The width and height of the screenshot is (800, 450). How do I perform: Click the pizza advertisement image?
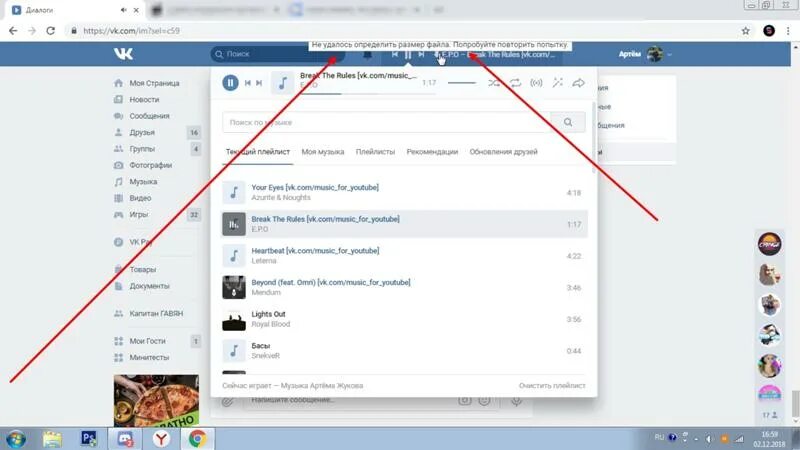[x=156, y=401]
